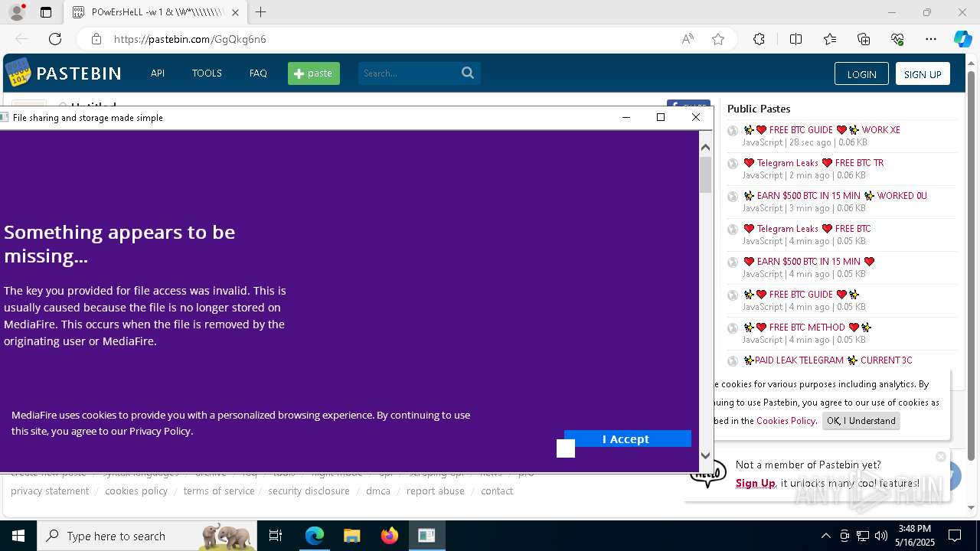The image size is (980, 551).
Task: Open the Cookies Policy link
Action: pos(786,421)
